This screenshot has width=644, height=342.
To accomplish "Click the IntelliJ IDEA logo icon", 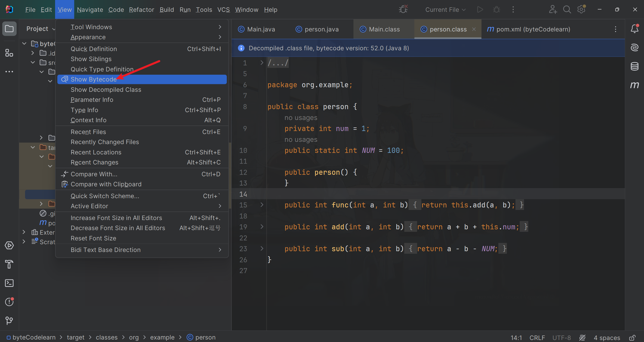I will pyautogui.click(x=9, y=10).
